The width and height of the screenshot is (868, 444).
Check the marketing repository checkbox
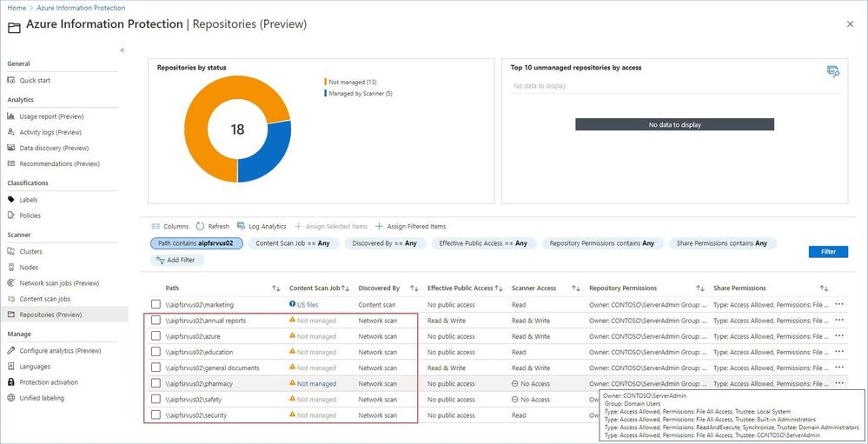(x=156, y=304)
